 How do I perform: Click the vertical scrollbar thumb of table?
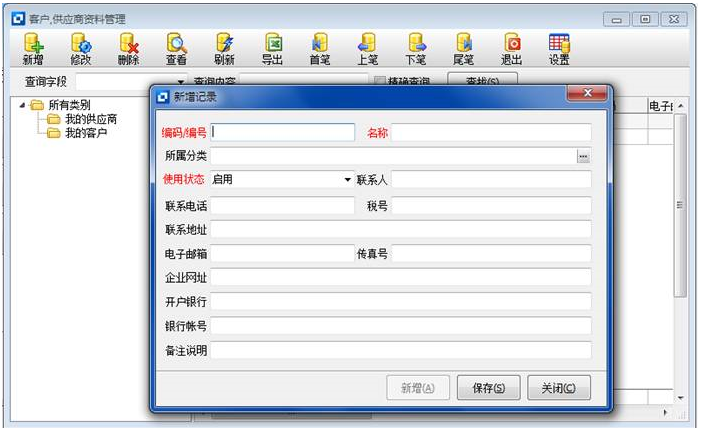pyautogui.click(x=680, y=205)
